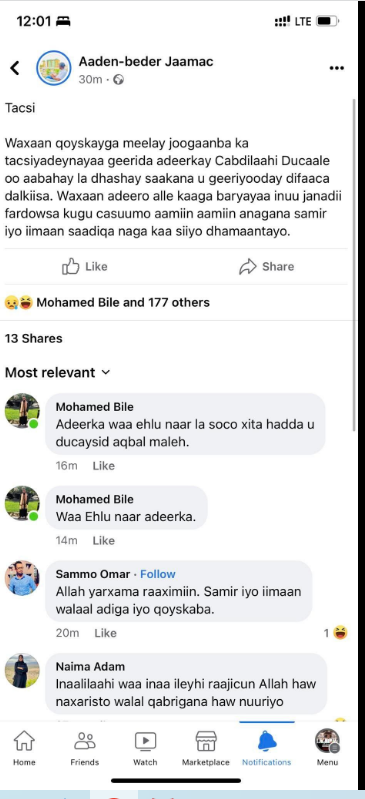This screenshot has width=365, height=799.
Task: Share the post using Share arrow
Action: pyautogui.click(x=266, y=267)
